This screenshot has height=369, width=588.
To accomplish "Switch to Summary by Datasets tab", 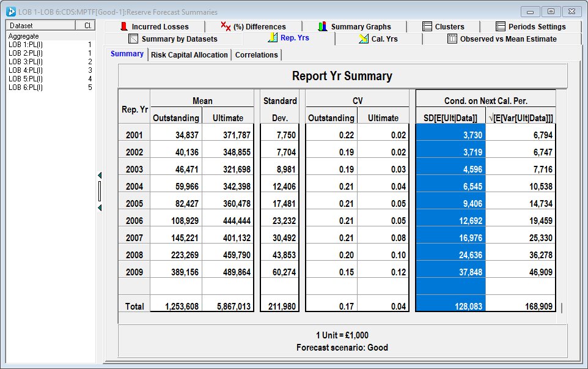I will tap(173, 39).
